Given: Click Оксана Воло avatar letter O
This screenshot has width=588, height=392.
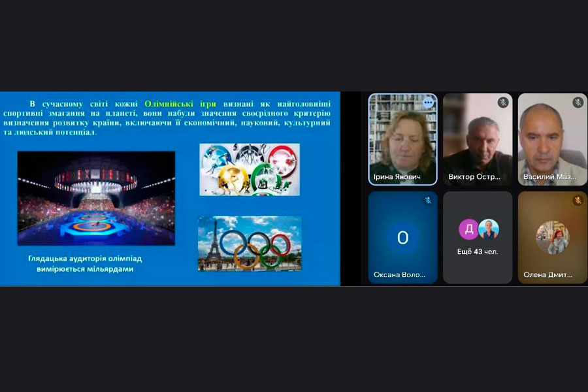Looking at the screenshot, I should click(x=402, y=237).
